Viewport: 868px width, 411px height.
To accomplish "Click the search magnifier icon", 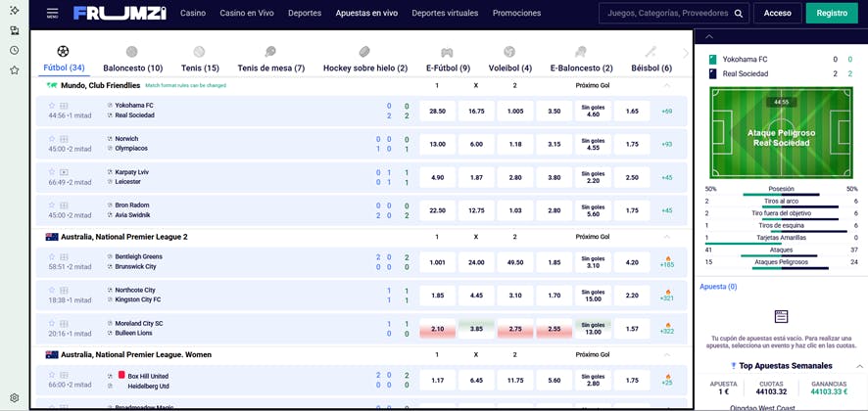I will (739, 14).
